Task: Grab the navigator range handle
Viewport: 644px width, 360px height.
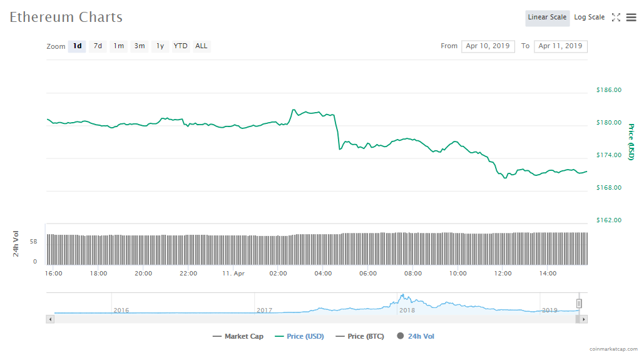Action: point(579,304)
